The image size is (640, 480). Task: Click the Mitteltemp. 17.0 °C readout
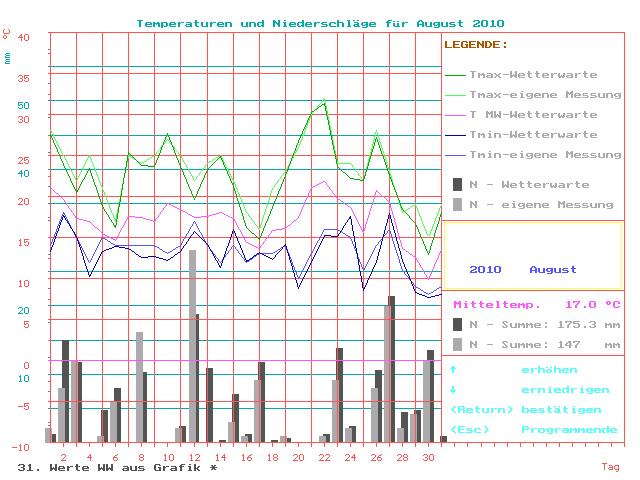[x=536, y=304]
